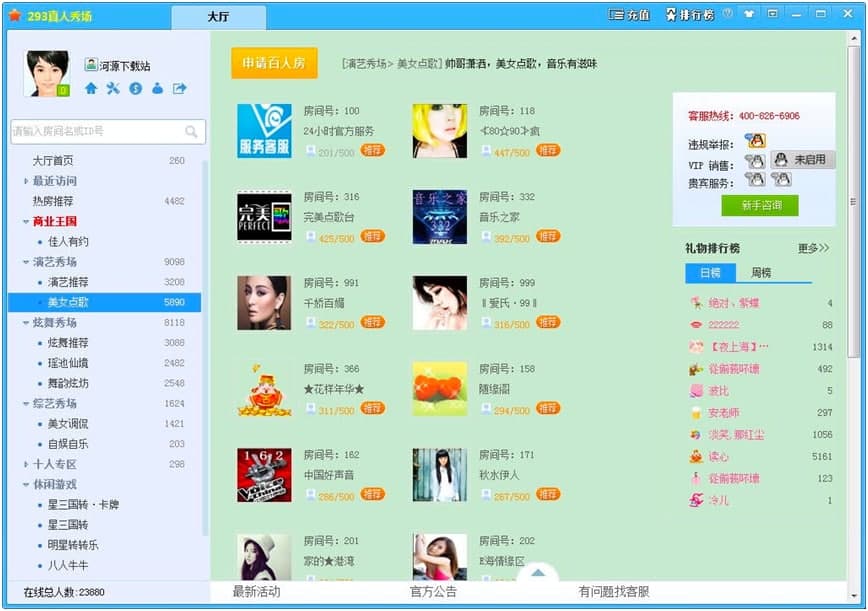868x611 pixels.
Task: Click second QQ icon beside 贵宾服务
Action: pyautogui.click(x=781, y=179)
